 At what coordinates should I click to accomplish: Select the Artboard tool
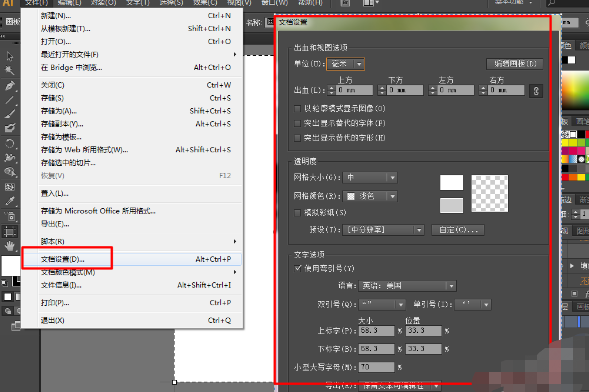[x=9, y=231]
